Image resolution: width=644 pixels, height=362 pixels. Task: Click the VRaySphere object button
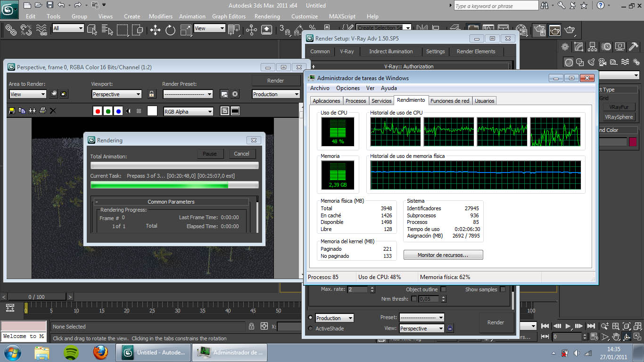pyautogui.click(x=619, y=117)
